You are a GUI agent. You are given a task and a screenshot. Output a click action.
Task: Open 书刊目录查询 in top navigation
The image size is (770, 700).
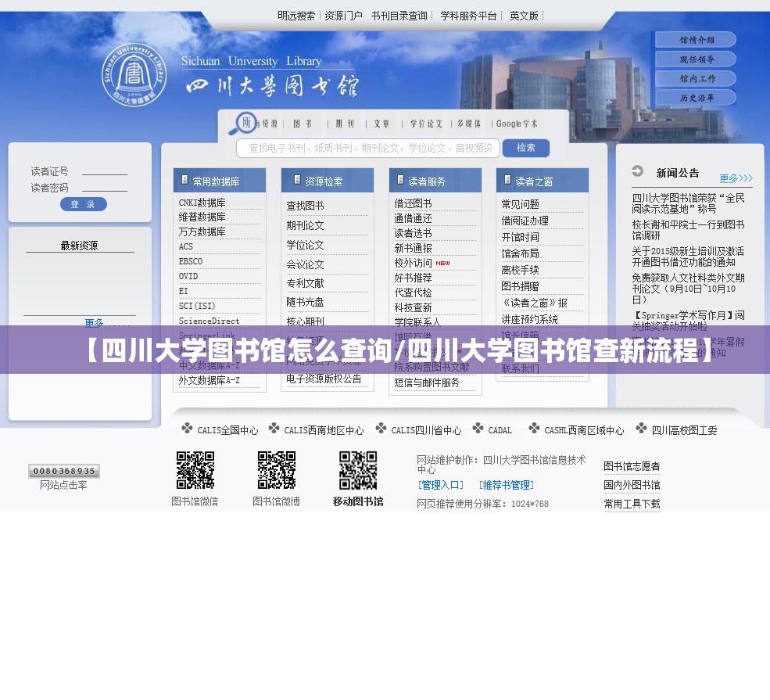399,16
